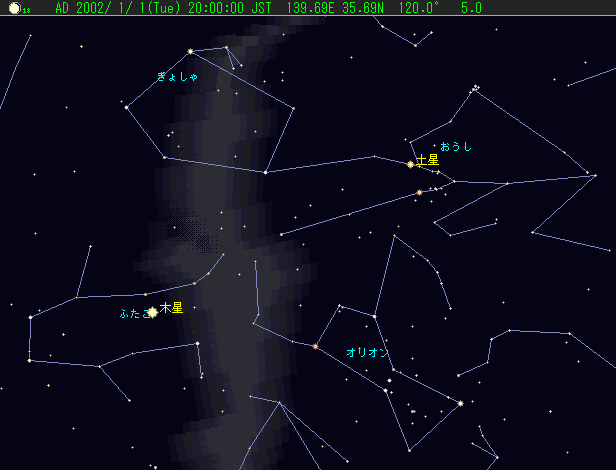Click the Jupiter planet marker (木星)
The image size is (616, 470).
(152, 312)
